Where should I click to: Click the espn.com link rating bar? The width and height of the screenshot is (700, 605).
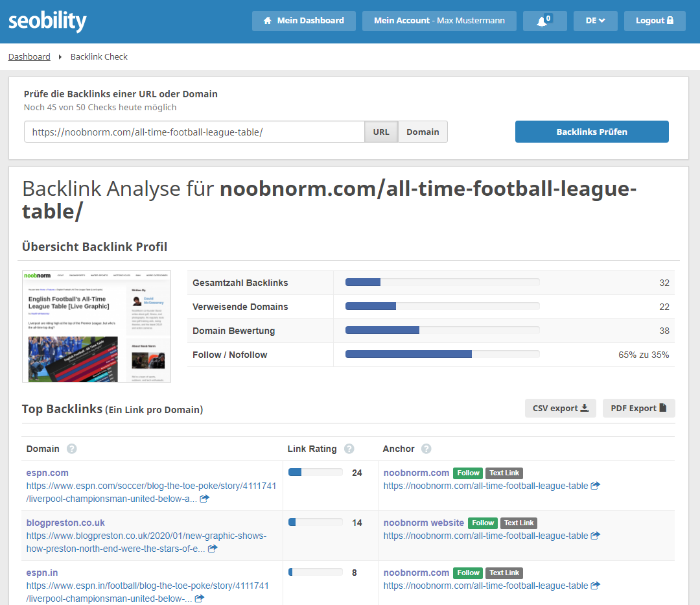tap(316, 472)
